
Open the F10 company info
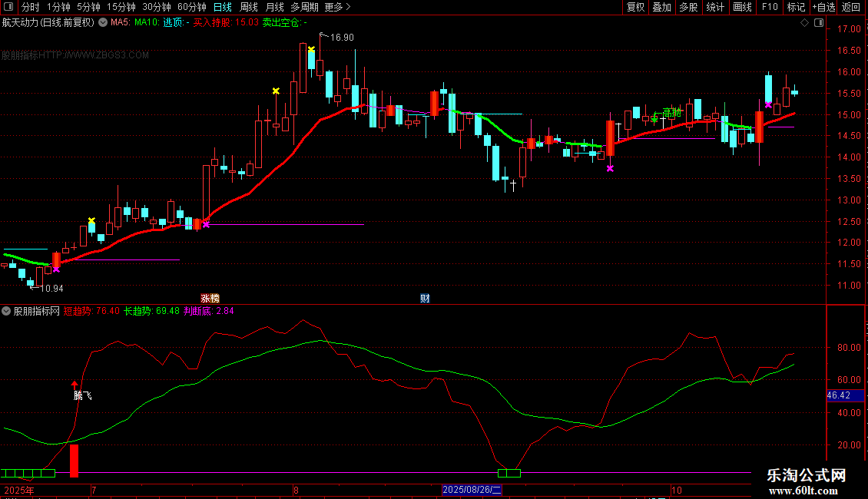coord(770,7)
